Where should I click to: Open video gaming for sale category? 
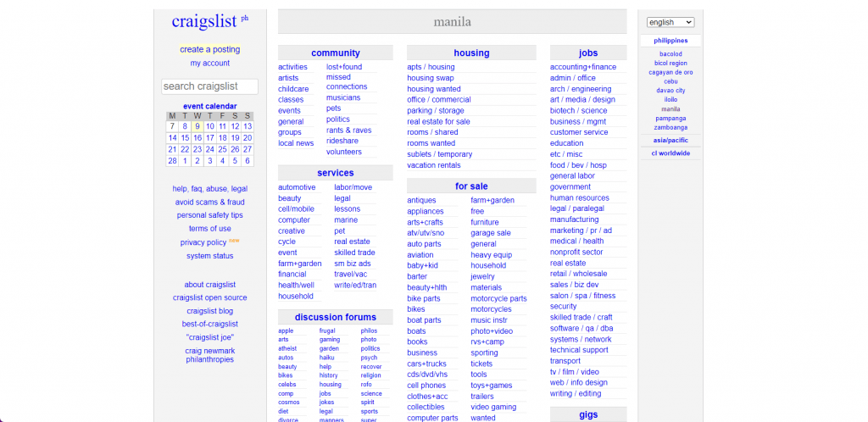pyautogui.click(x=493, y=407)
